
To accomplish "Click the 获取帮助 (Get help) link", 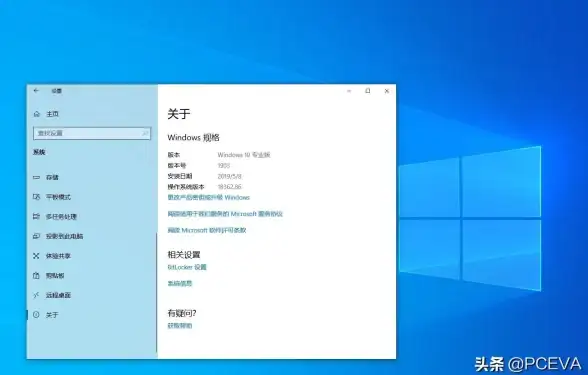I will (180, 326).
